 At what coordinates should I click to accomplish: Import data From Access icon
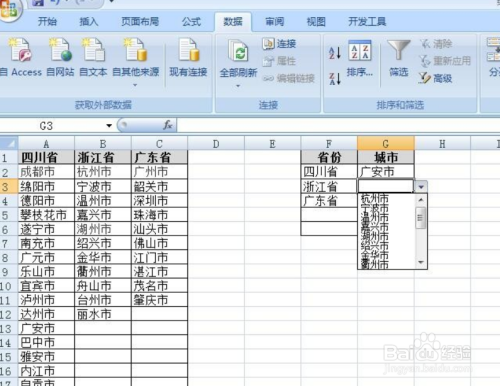click(21, 57)
